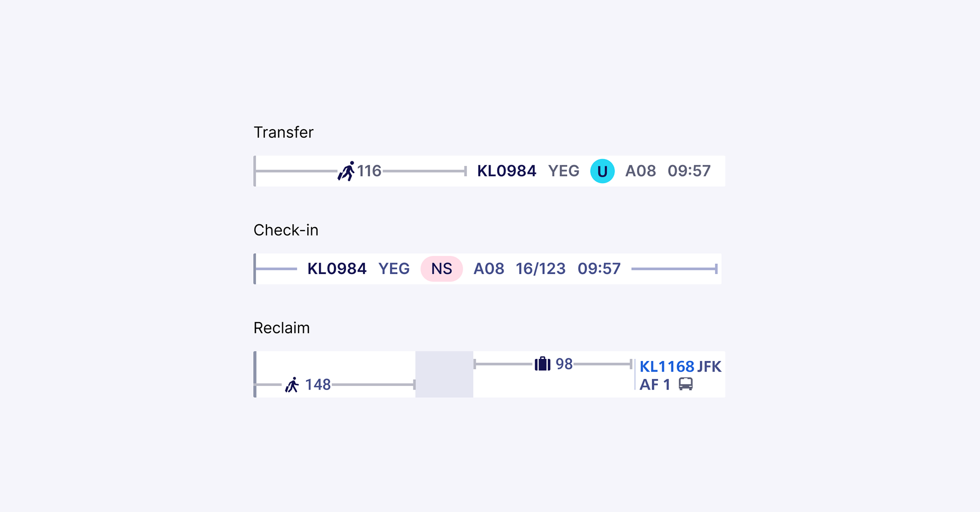This screenshot has height=512, width=980.
Task: Click the running passenger icon in Transfer row
Action: [x=346, y=172]
